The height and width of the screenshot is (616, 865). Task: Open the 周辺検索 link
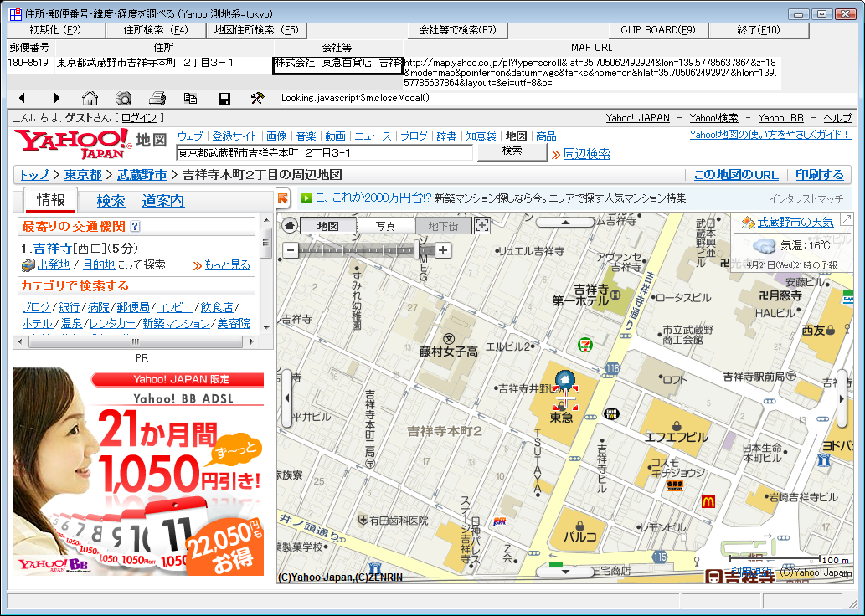point(586,154)
